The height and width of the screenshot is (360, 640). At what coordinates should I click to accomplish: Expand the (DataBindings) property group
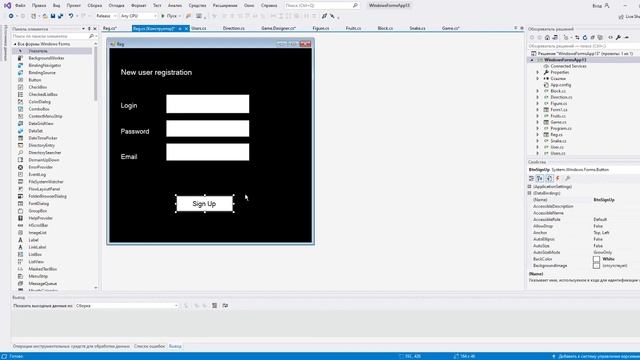pos(530,193)
